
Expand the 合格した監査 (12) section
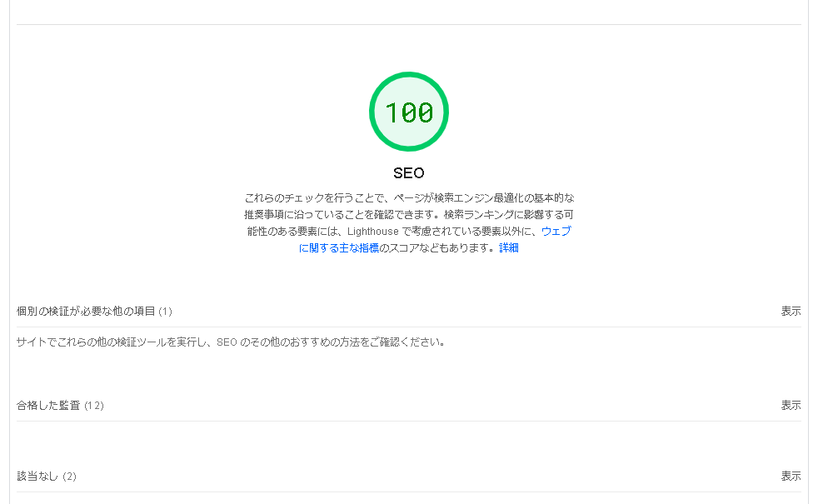coord(408,406)
